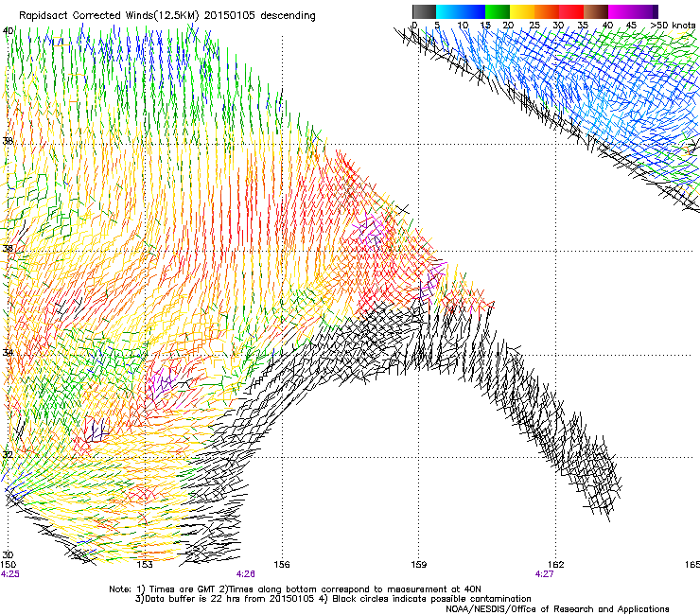The image size is (700, 615).
Task: Click the longitude axis label '162'
Action: click(556, 565)
